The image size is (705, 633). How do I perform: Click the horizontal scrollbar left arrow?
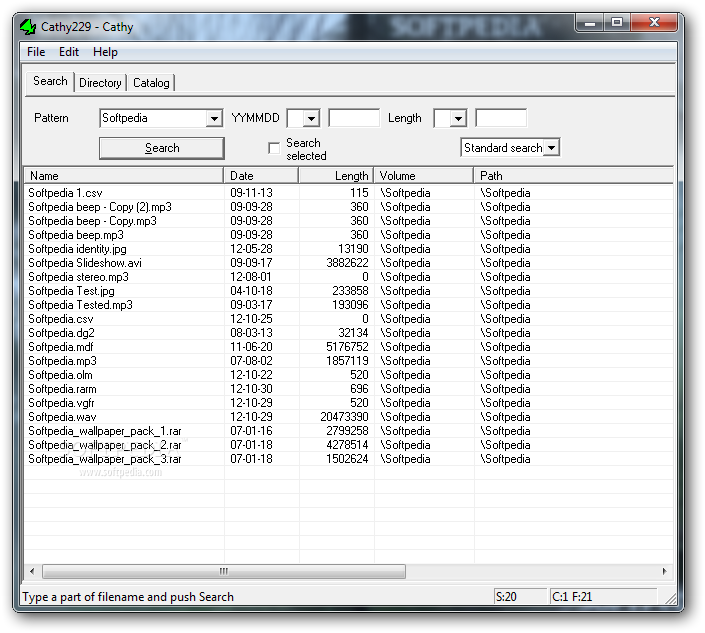pyautogui.click(x=32, y=571)
